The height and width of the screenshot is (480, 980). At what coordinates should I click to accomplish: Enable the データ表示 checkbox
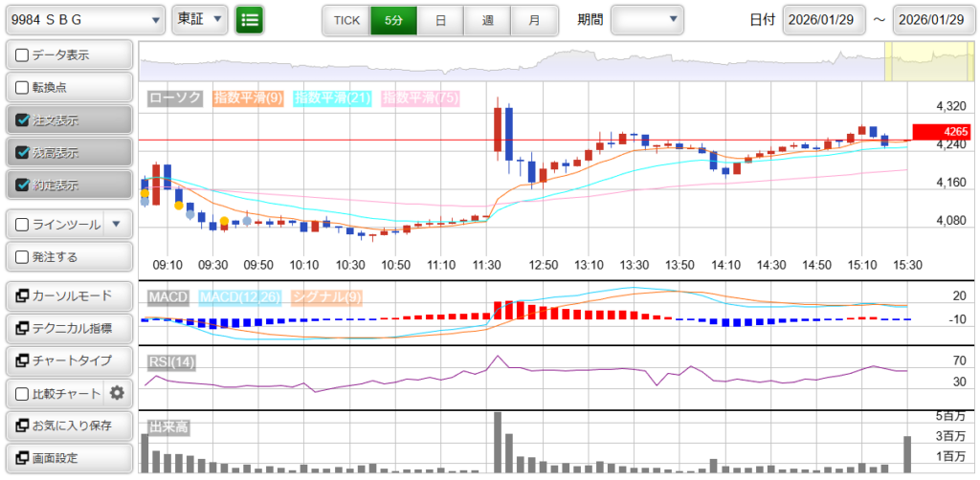(23, 55)
